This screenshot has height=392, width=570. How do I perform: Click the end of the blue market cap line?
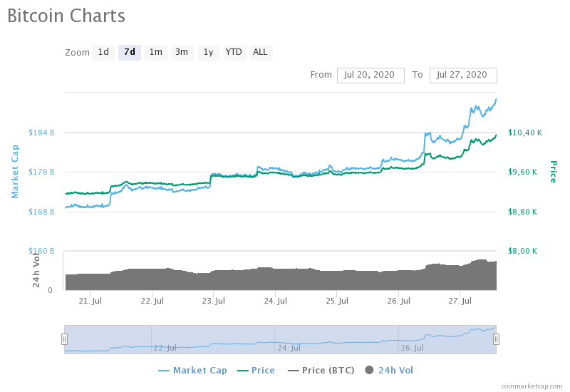496,99
